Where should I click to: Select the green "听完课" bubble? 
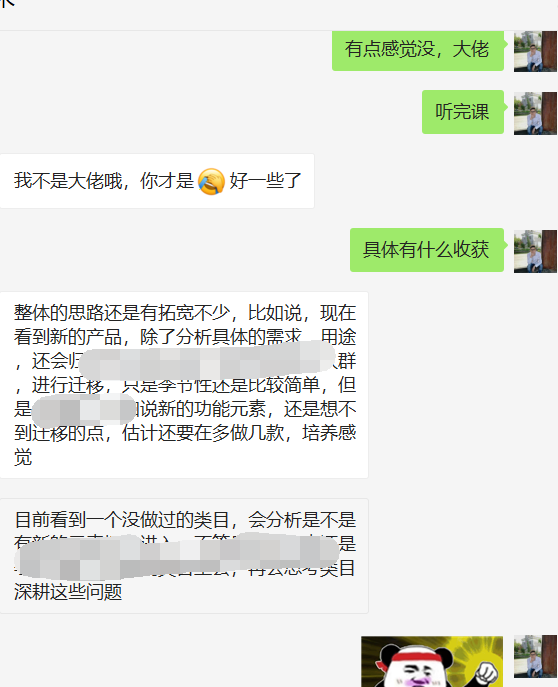pyautogui.click(x=463, y=112)
